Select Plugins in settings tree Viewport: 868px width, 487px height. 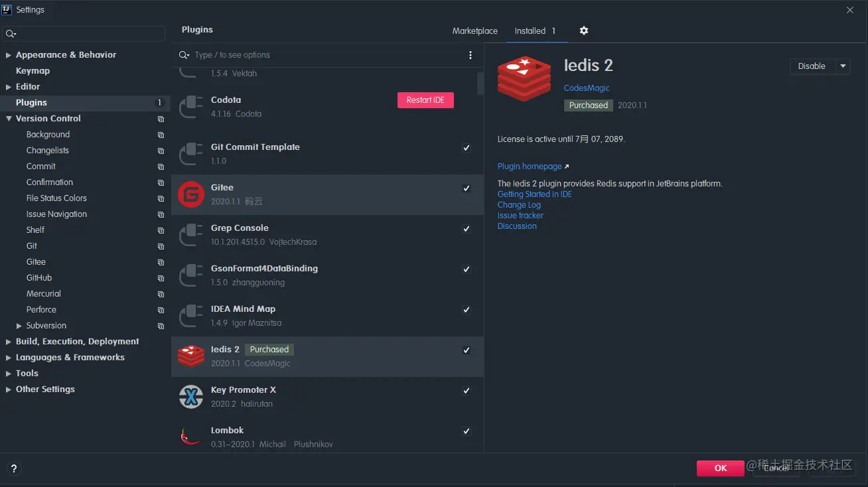pyautogui.click(x=85, y=103)
